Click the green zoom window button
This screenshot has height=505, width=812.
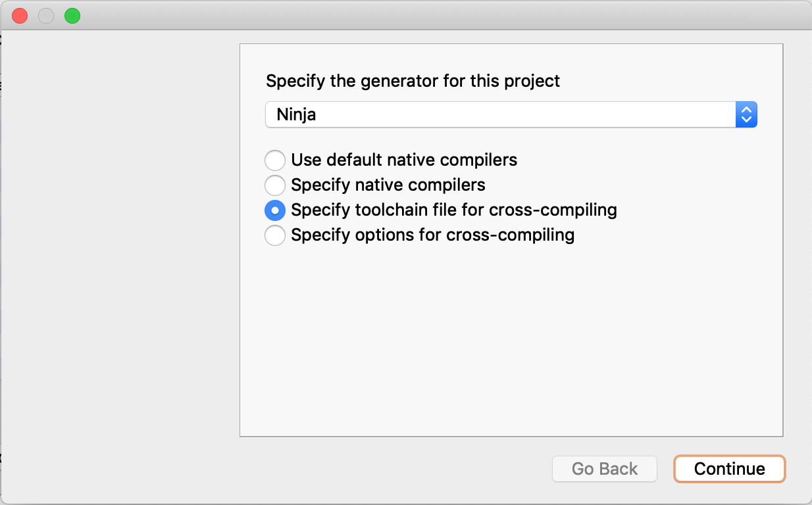pyautogui.click(x=72, y=16)
